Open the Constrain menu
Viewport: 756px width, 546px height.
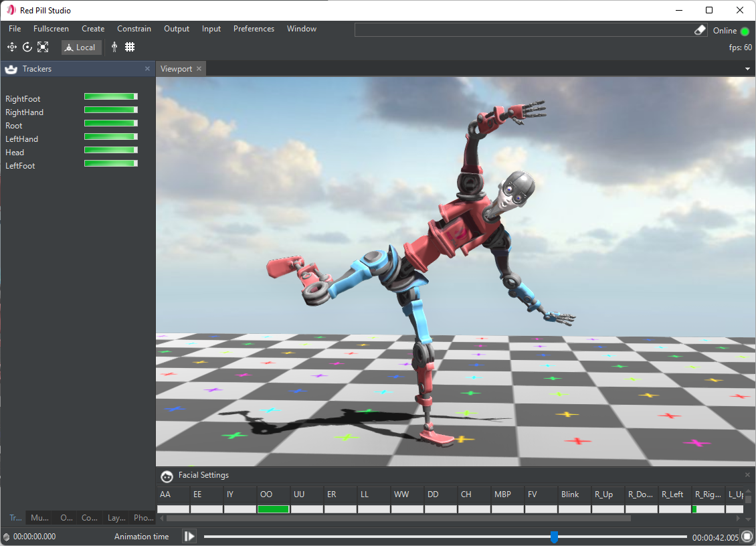[134, 29]
